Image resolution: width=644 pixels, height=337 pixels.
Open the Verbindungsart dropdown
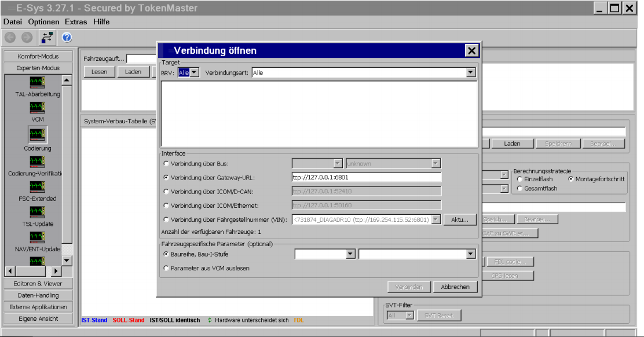[x=471, y=72]
